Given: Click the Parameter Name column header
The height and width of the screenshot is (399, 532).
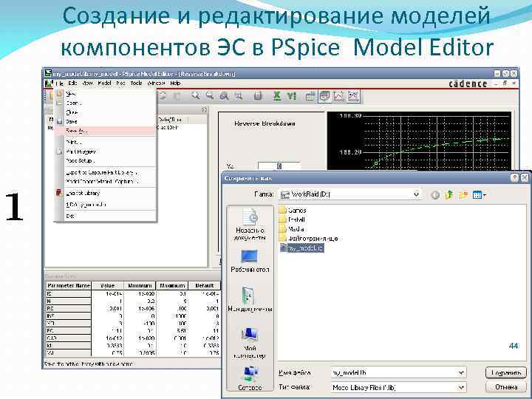Looking at the screenshot, I should (x=69, y=286).
